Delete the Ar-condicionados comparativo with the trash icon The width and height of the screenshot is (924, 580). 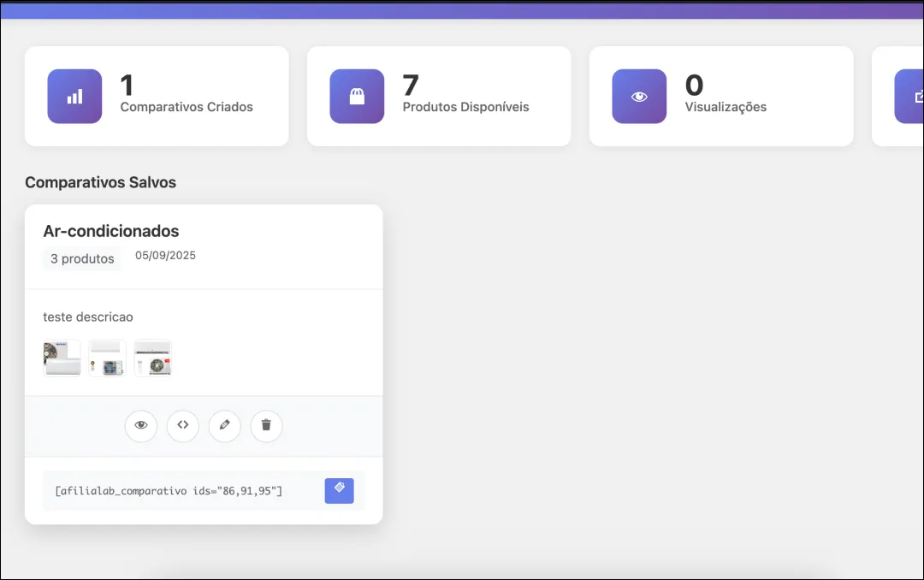click(266, 425)
